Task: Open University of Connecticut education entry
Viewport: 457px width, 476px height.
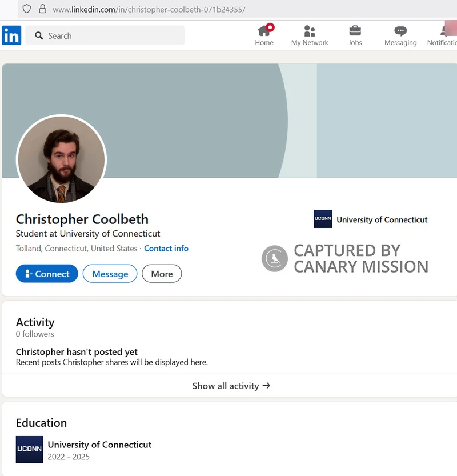Action: pos(99,445)
